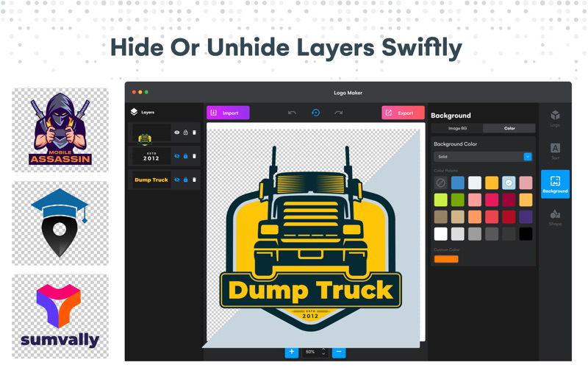
Task: Pick the purple color swatch
Action: (x=526, y=217)
